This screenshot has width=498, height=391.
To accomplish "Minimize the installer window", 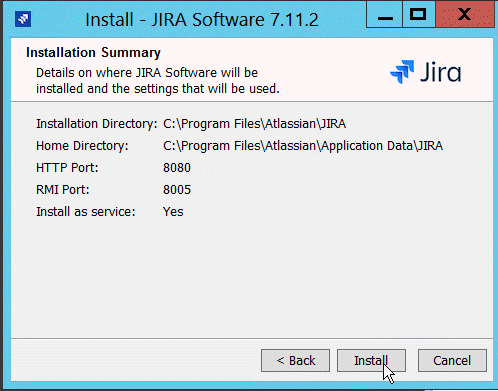I will pyautogui.click(x=385, y=14).
